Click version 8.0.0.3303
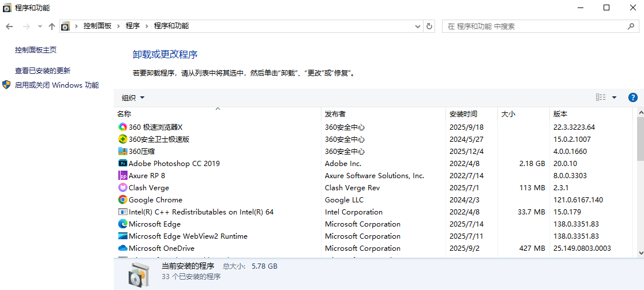Screen dimensions: 644x290 tap(570, 176)
